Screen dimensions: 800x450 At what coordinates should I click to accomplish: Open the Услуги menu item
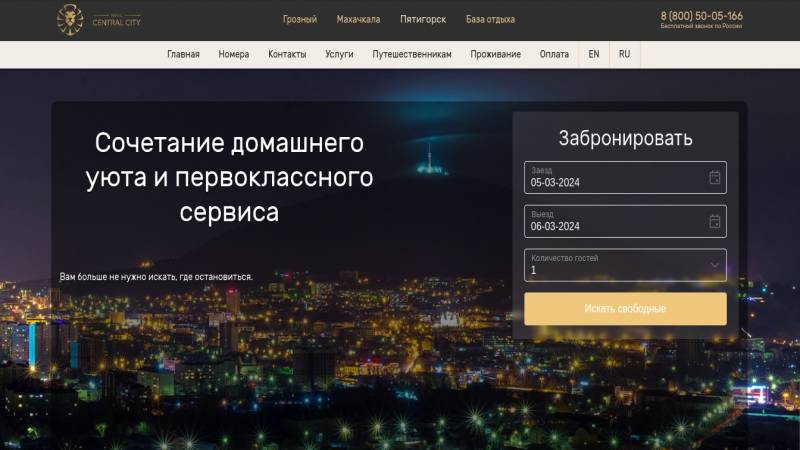point(339,54)
